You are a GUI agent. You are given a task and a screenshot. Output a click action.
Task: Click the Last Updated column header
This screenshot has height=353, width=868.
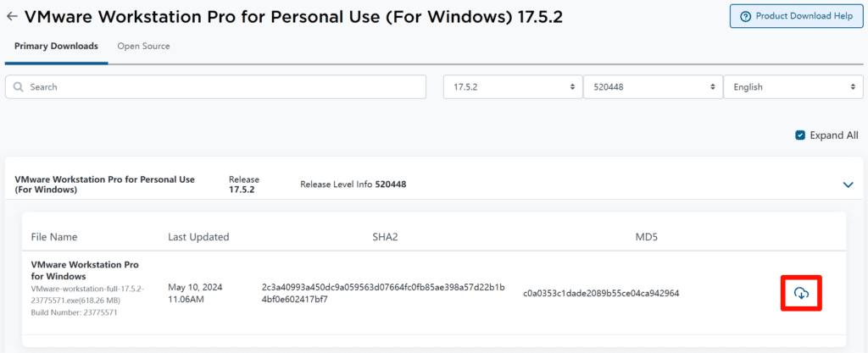point(198,237)
